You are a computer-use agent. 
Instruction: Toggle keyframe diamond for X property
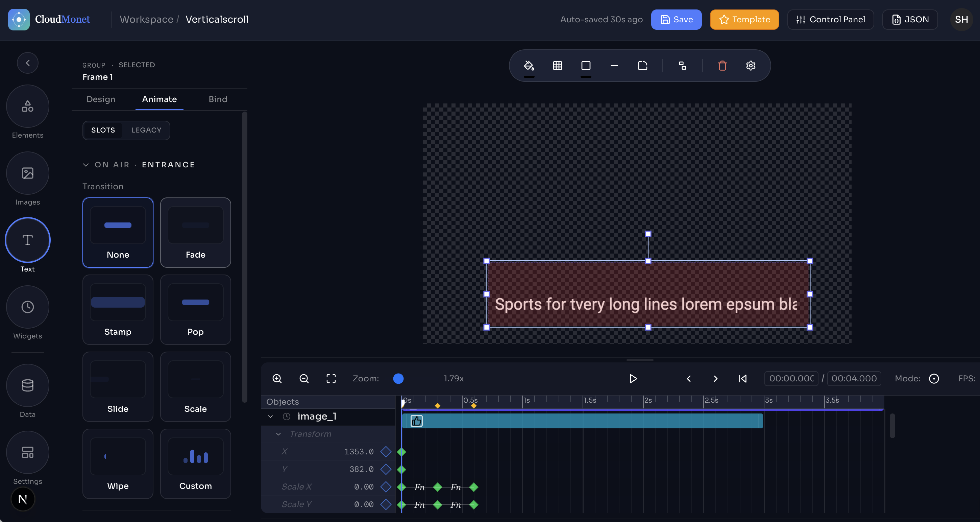coord(386,452)
